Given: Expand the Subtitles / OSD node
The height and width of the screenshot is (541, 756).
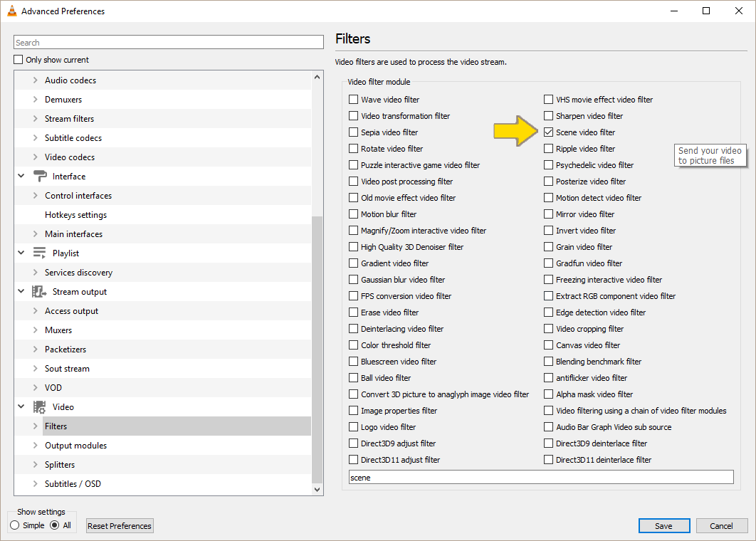Looking at the screenshot, I should 36,484.
